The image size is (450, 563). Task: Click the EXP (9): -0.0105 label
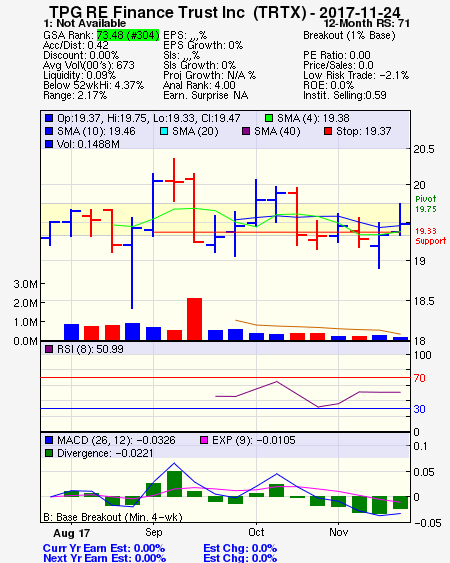click(254, 440)
